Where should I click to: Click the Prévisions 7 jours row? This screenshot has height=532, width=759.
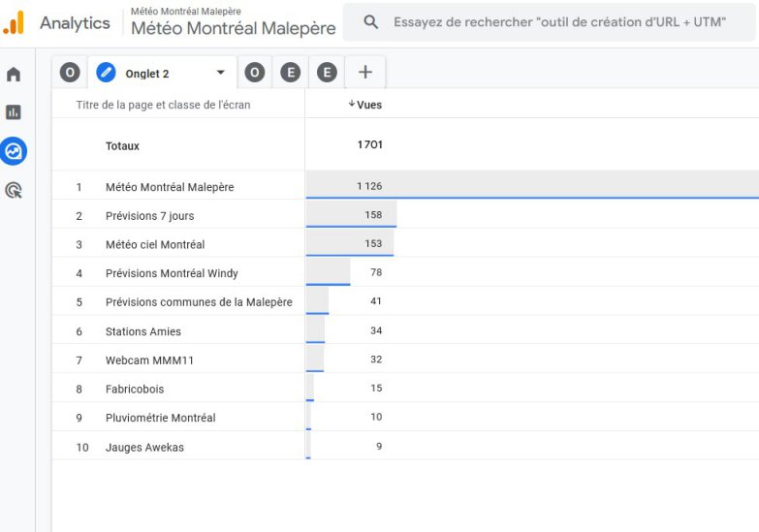click(x=149, y=216)
